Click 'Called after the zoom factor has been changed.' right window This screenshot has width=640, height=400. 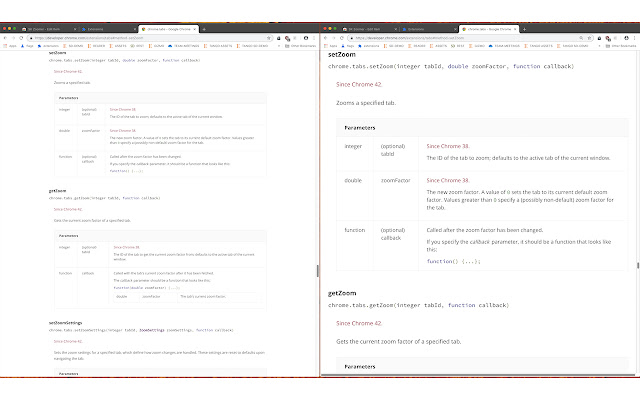[x=484, y=230]
